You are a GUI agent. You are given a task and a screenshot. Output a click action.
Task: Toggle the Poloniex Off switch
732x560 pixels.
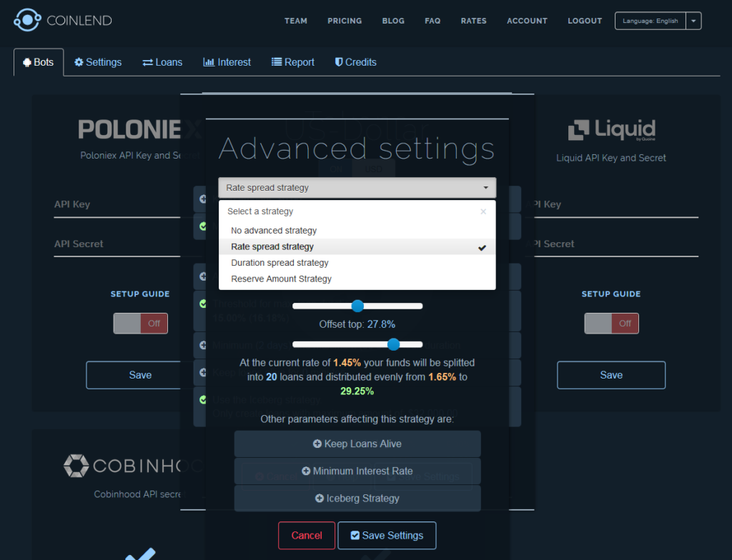point(141,324)
